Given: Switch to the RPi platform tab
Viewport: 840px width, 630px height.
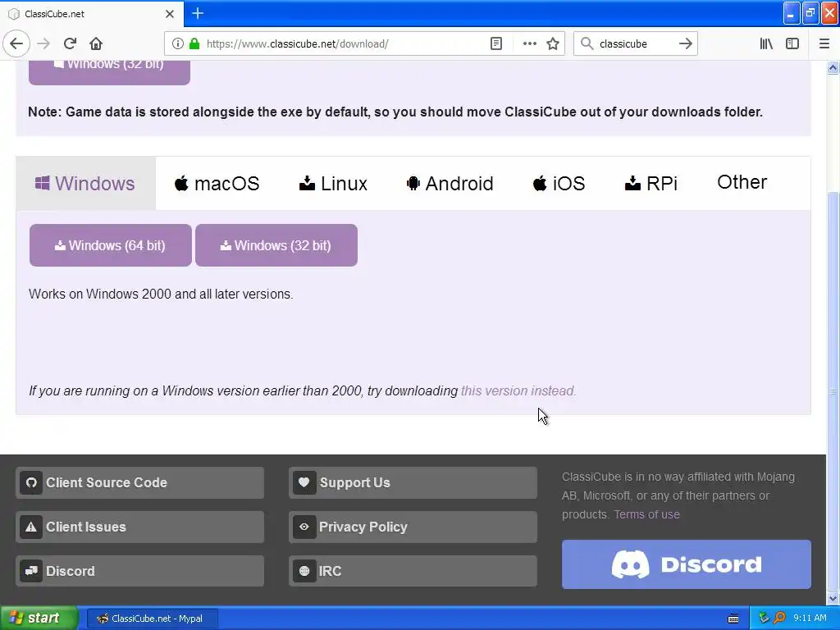Looking at the screenshot, I should (x=651, y=183).
